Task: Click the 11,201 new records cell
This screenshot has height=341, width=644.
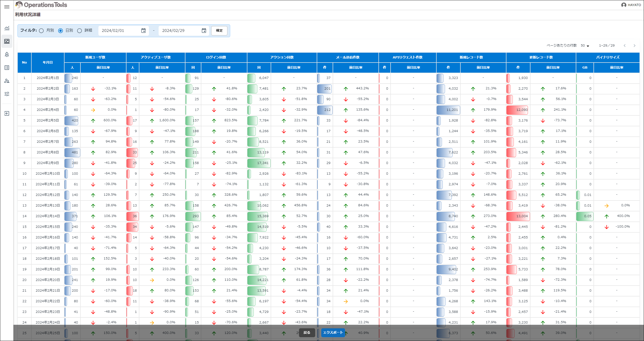Action: (448, 110)
